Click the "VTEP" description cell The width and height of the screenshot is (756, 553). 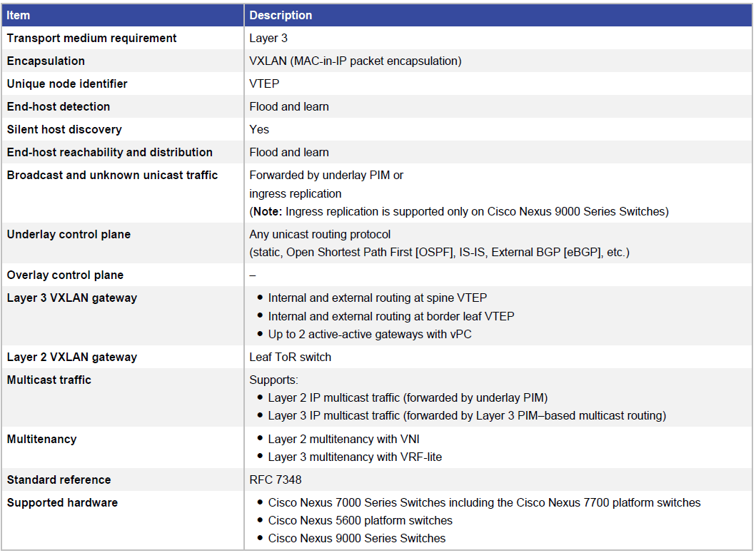(264, 83)
